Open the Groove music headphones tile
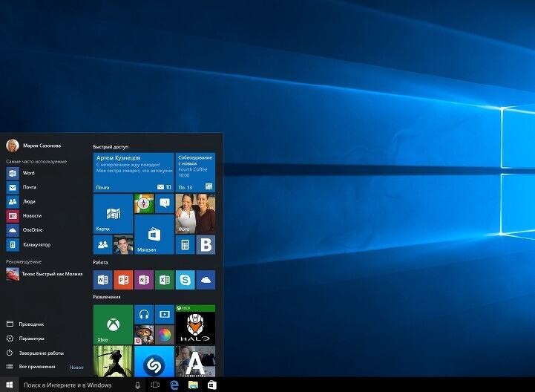Viewport: 535px width, 392px height. click(x=144, y=314)
